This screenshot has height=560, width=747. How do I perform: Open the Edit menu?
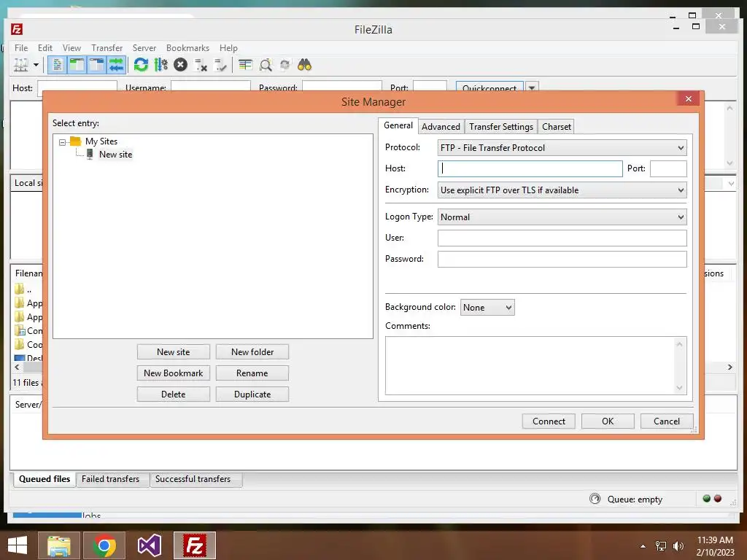(45, 48)
